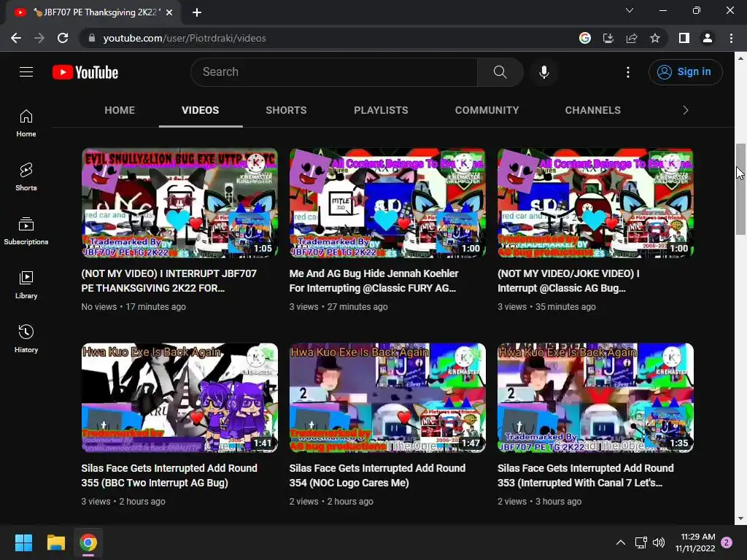This screenshot has width=747, height=560.
Task: Go forward in browser
Action: coord(39,38)
